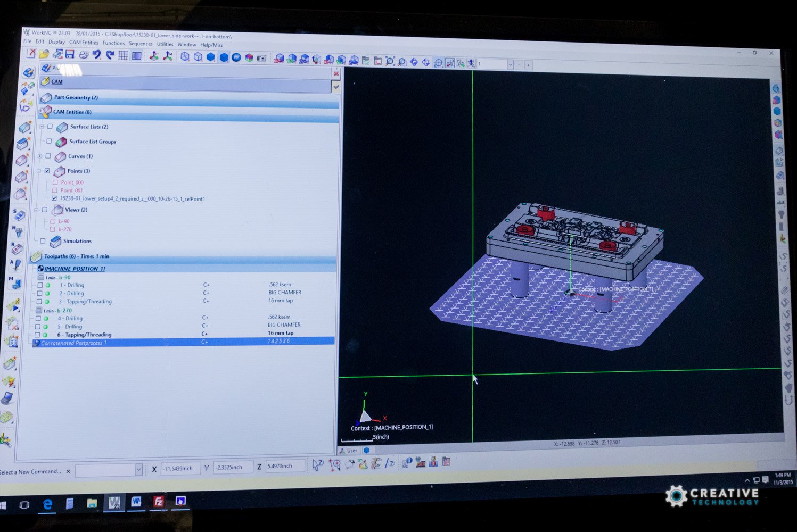Click the multicolor shaded cube icon
This screenshot has width=797, height=532.
(249, 57)
